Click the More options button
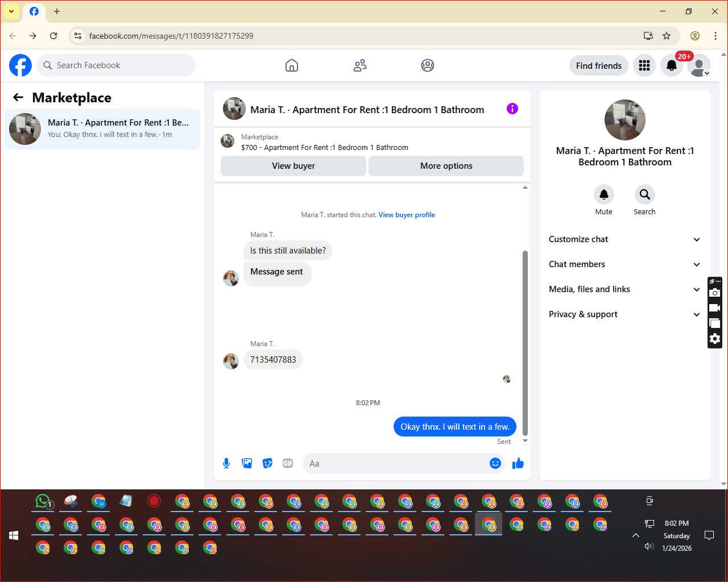The image size is (728, 582). pyautogui.click(x=446, y=166)
